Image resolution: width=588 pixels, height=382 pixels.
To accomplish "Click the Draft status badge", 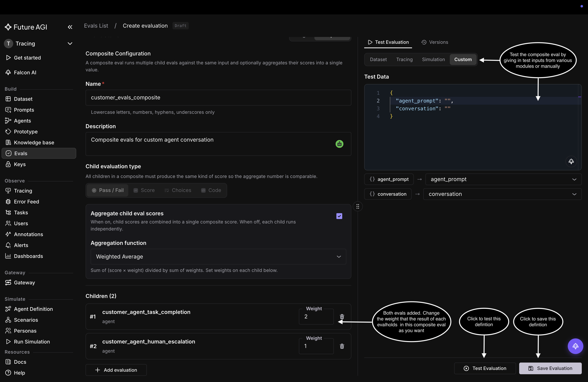I will tap(180, 26).
